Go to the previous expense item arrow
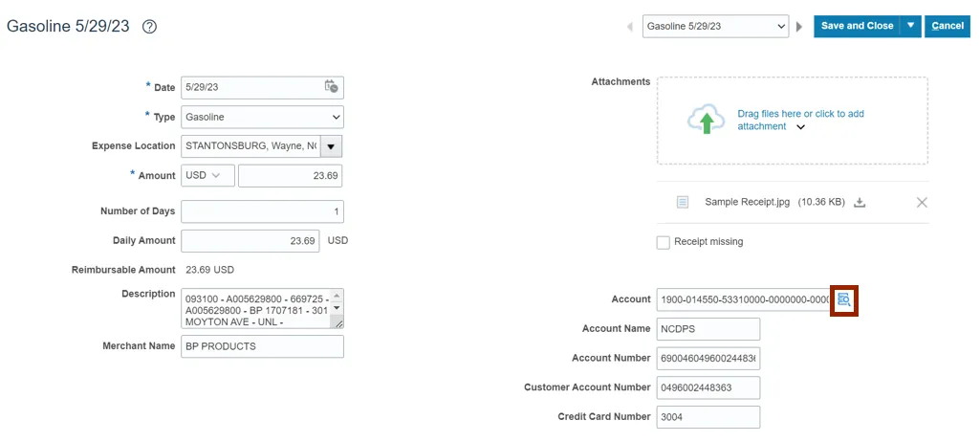This screenshot has width=980, height=442. [629, 27]
